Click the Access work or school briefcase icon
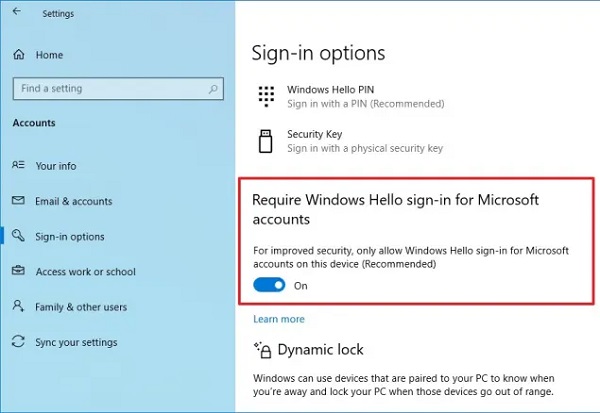 tap(18, 271)
